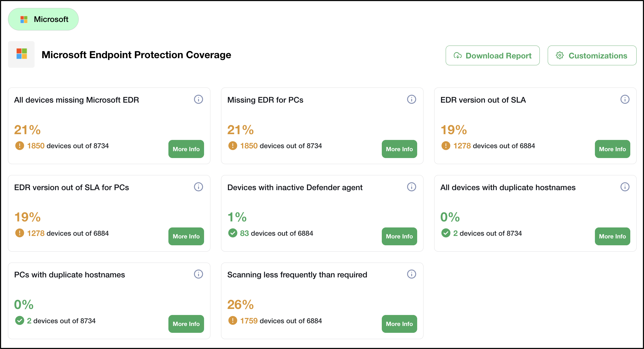Viewport: 644px width, 349px height.
Task: More Info for All devices missing Microsoft EDR
Action: point(186,149)
